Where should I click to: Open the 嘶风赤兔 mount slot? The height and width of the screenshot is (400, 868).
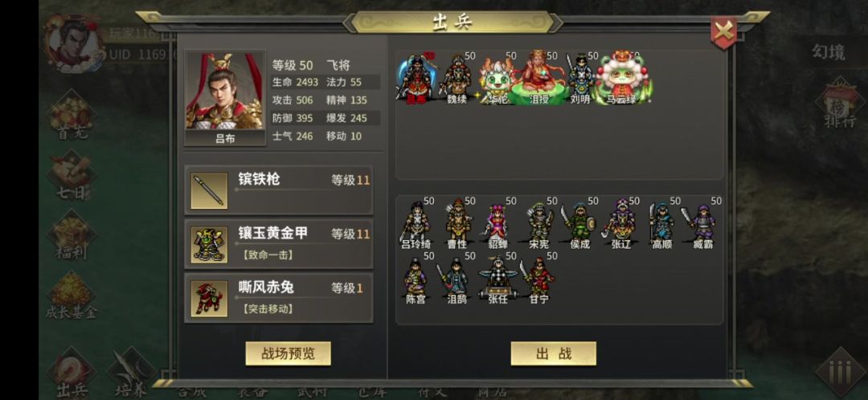click(x=278, y=298)
